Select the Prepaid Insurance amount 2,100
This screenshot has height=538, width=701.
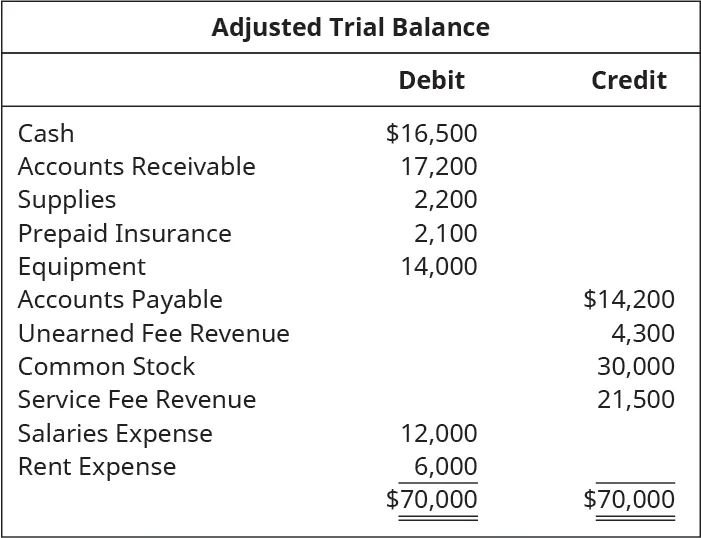pos(445,233)
